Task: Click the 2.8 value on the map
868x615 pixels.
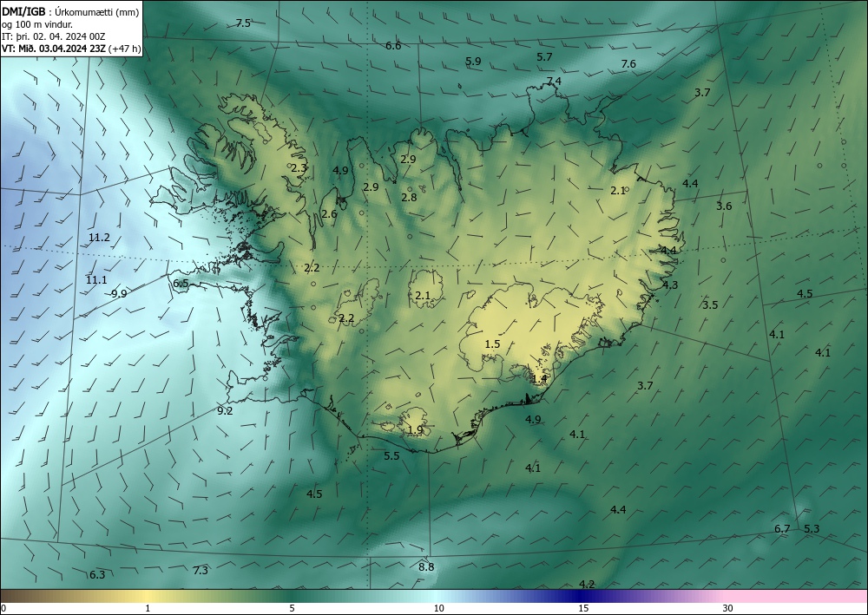Action: [409, 198]
